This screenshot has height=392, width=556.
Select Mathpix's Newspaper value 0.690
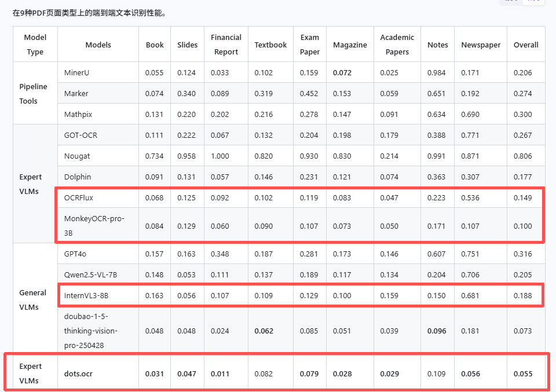tap(470, 115)
